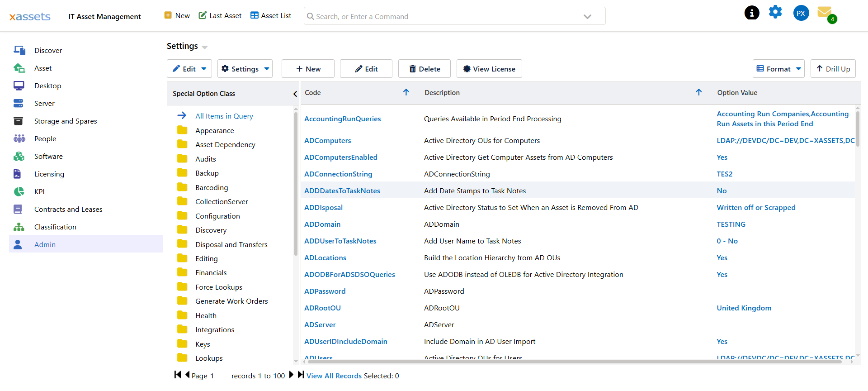Open the blue gear settings icon
This screenshot has height=391, width=868.
775,12
